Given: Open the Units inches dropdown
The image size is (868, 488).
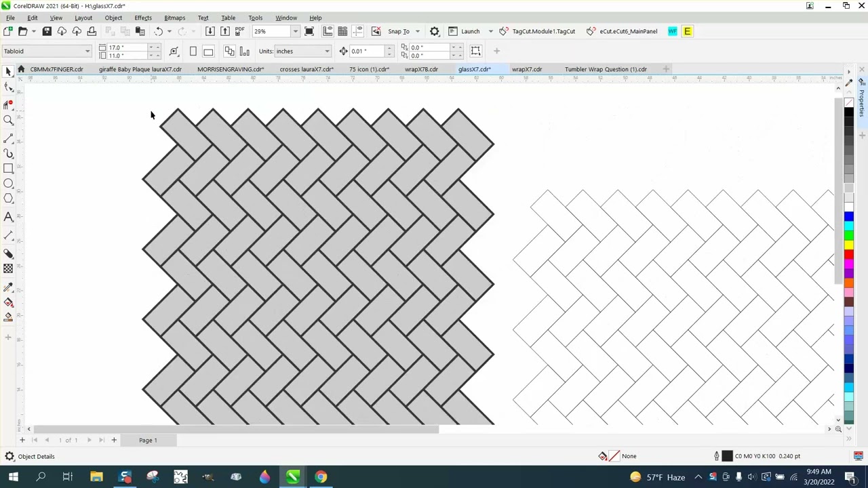Looking at the screenshot, I should 327,51.
